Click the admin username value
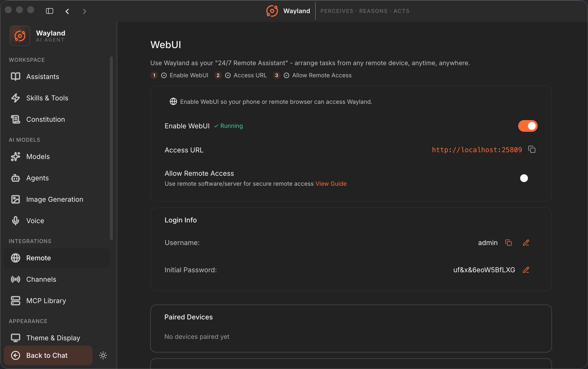This screenshot has width=588, height=369. (x=488, y=243)
